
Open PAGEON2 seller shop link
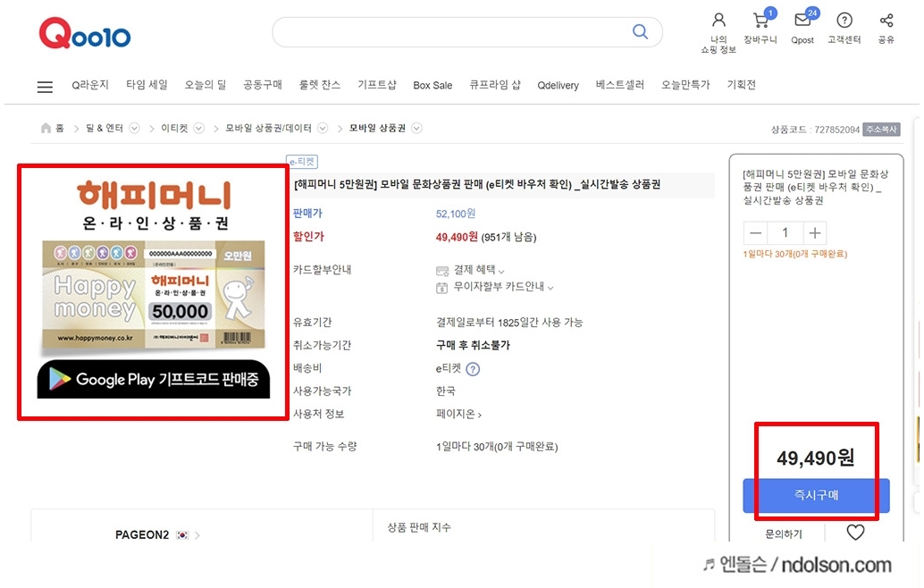(x=157, y=534)
